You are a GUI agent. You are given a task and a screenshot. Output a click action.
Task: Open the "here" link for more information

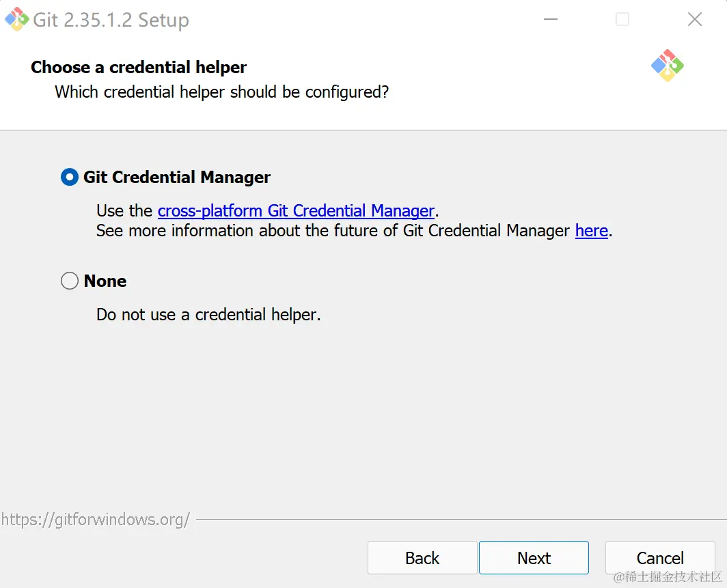coord(591,231)
